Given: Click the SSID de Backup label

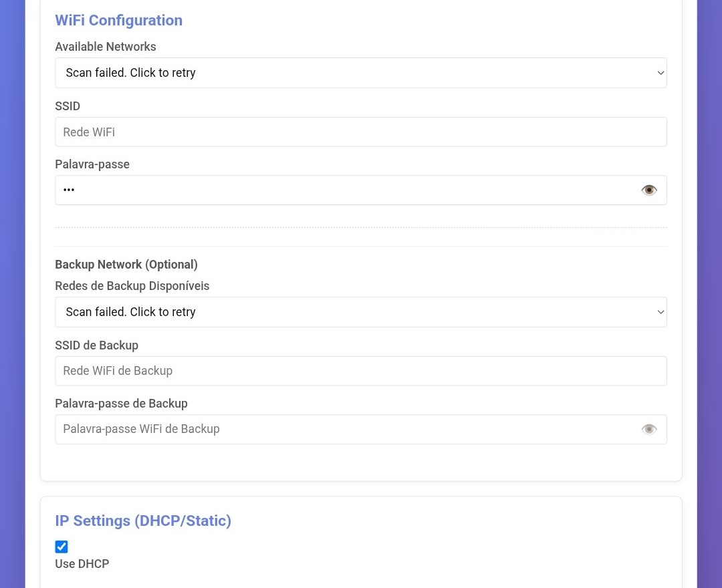Looking at the screenshot, I should (x=96, y=345).
